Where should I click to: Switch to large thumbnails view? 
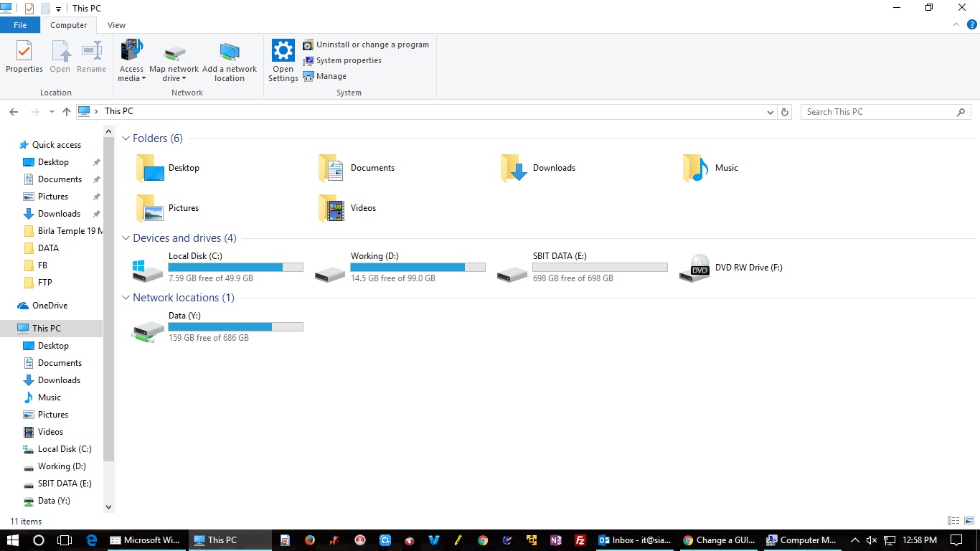point(968,520)
